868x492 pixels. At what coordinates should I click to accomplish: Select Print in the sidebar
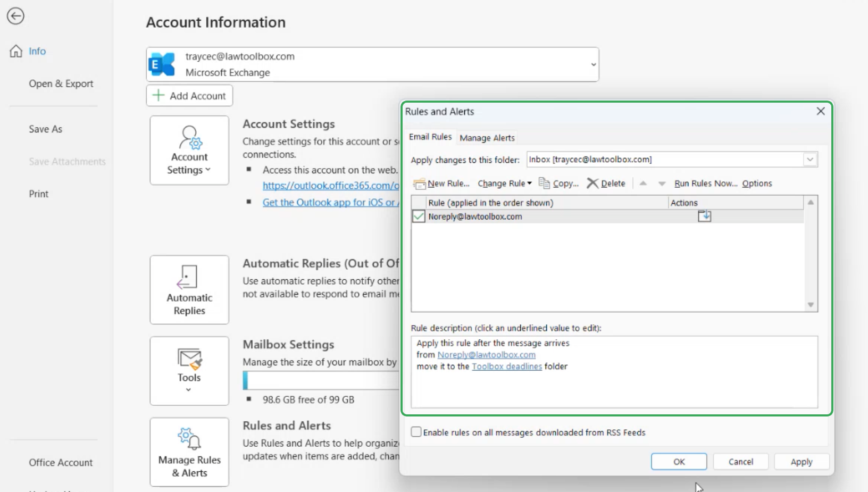39,194
